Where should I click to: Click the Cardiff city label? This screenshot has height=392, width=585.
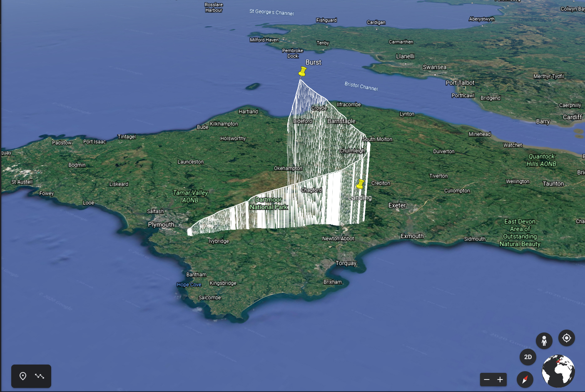point(573,117)
